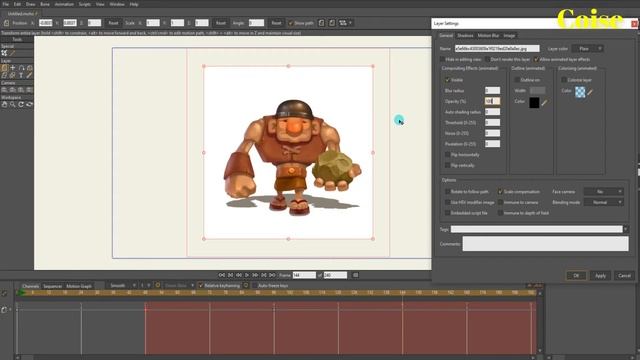Select the Zoom Camera tool

tap(13, 90)
